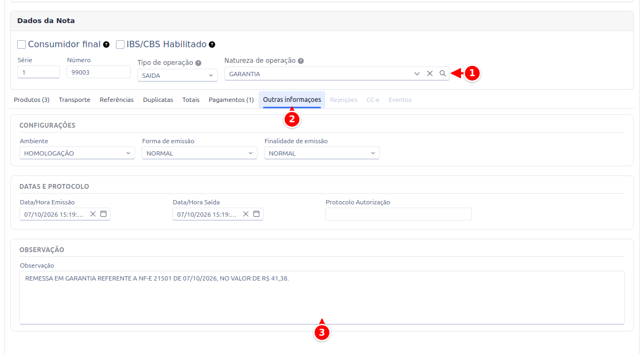The image size is (644, 354).
Task: Open the Totais tab
Action: (x=191, y=100)
